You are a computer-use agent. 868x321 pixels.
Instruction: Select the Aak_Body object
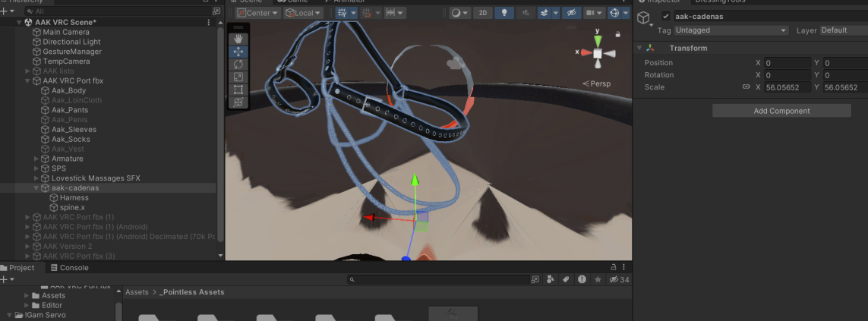click(68, 90)
